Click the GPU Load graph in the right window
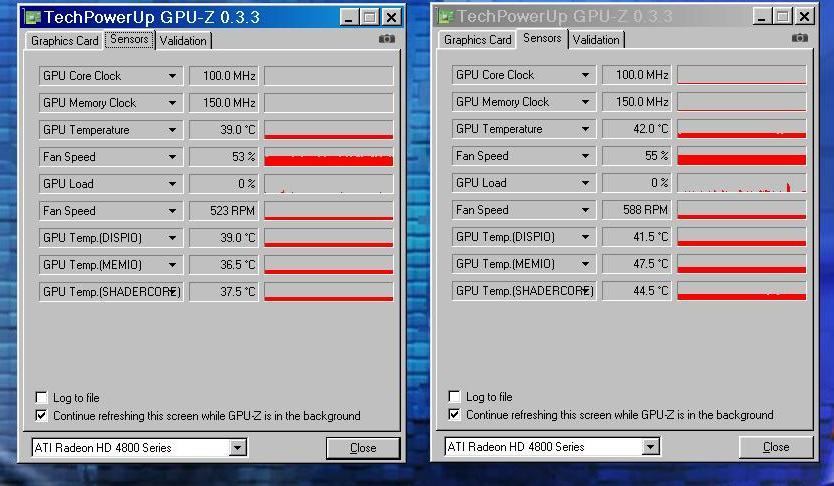This screenshot has height=486, width=834. [x=741, y=183]
